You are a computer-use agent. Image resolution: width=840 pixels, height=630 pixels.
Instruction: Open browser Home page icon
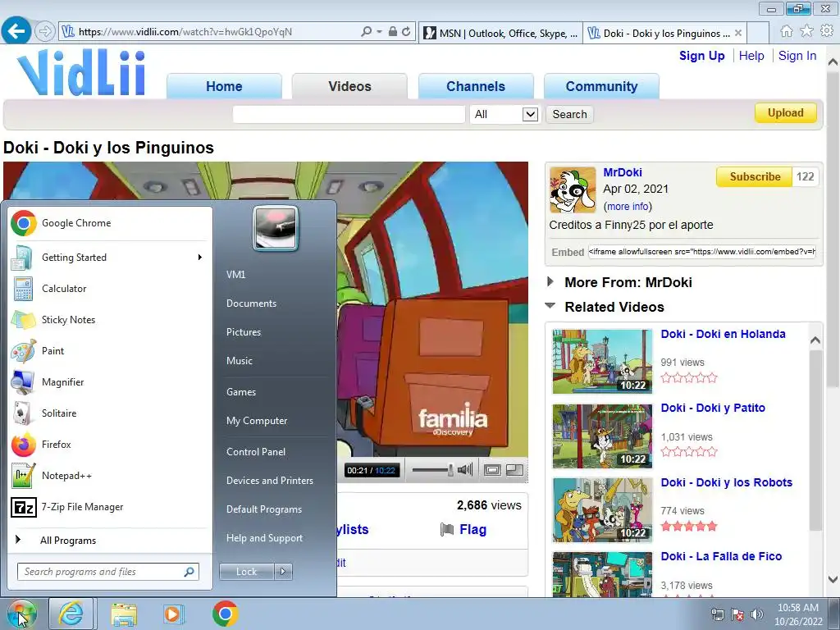(787, 31)
